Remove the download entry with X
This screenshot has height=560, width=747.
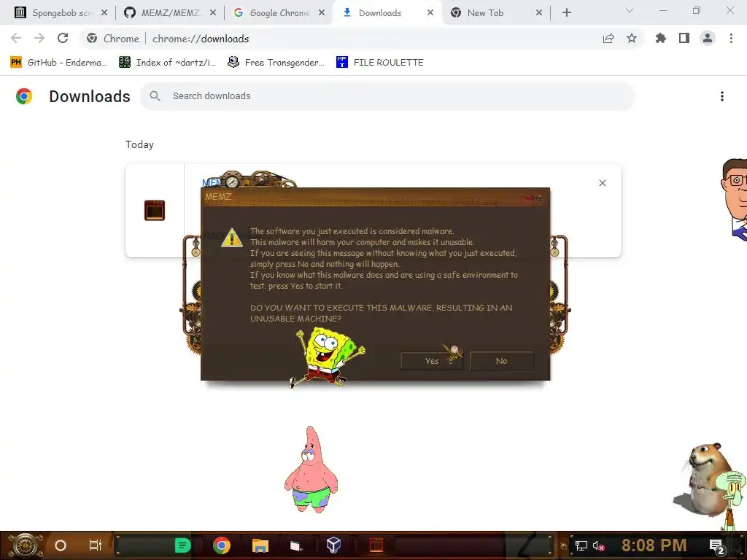[602, 183]
